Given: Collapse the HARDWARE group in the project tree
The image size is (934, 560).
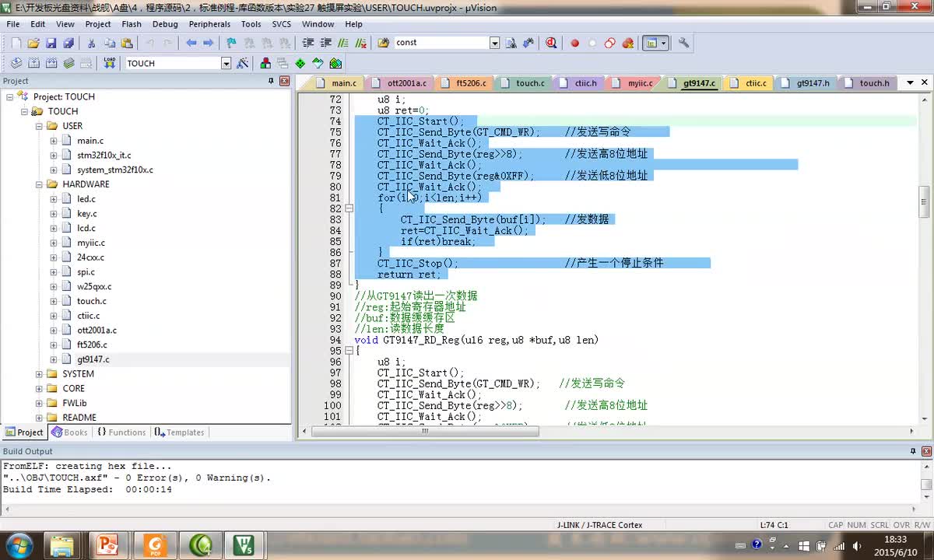Looking at the screenshot, I should point(39,184).
